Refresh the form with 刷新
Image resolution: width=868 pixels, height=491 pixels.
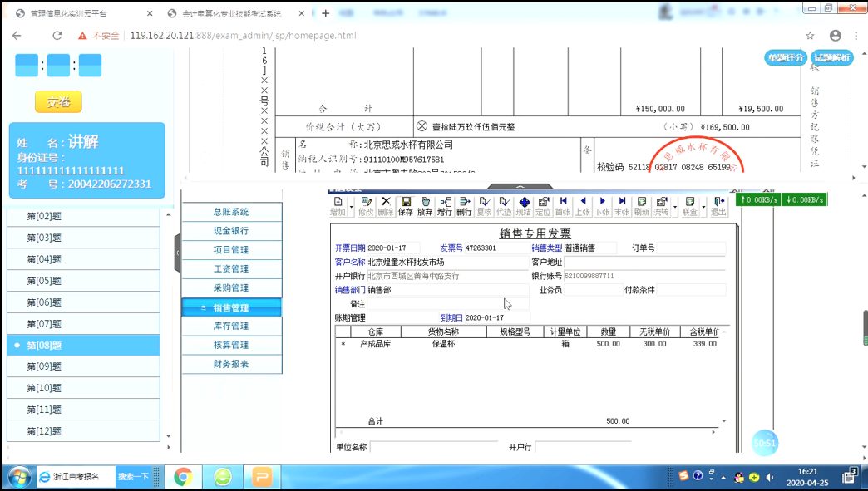click(x=642, y=206)
